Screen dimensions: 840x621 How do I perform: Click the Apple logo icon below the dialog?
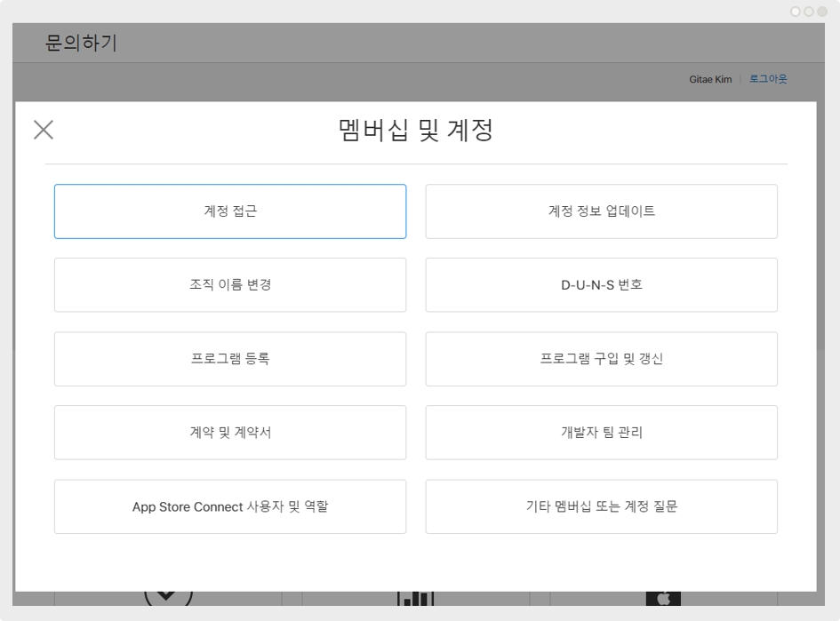click(x=662, y=600)
